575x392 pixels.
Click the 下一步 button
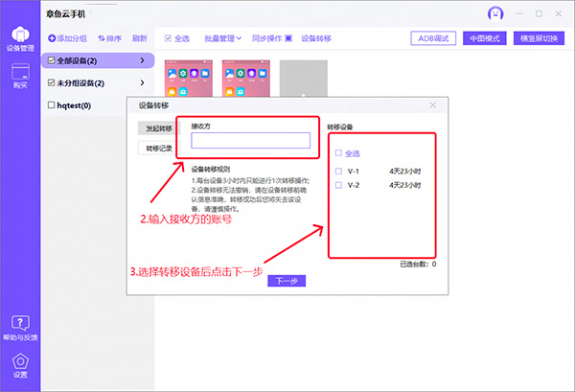point(287,281)
